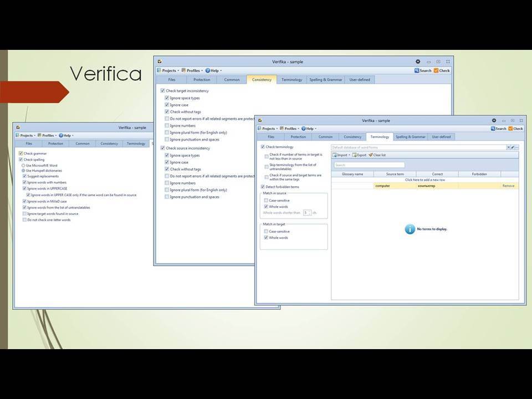Screen dimensions: 532x399
Task: Toggle Suggest replacements checkbox
Action: [24, 176]
